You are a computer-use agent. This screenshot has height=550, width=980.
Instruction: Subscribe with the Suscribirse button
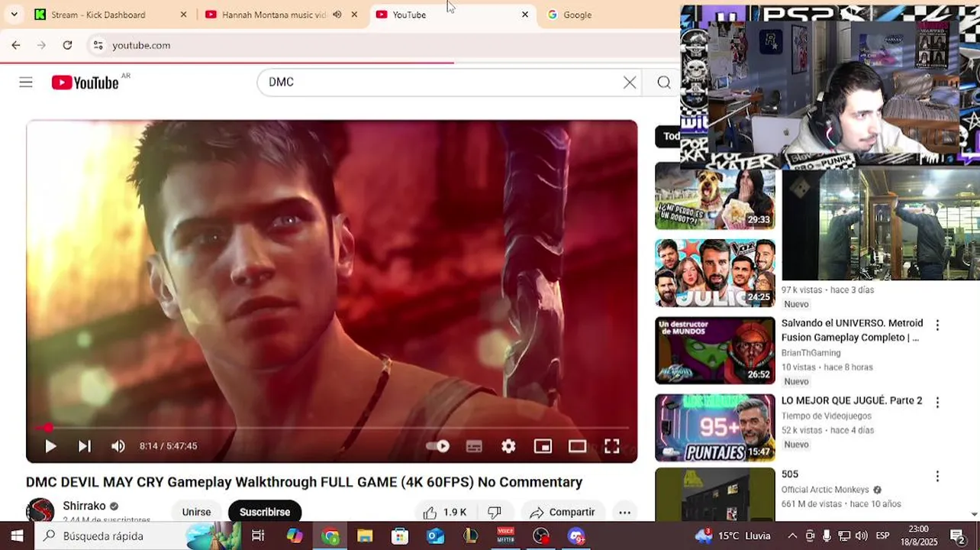pyautogui.click(x=265, y=512)
